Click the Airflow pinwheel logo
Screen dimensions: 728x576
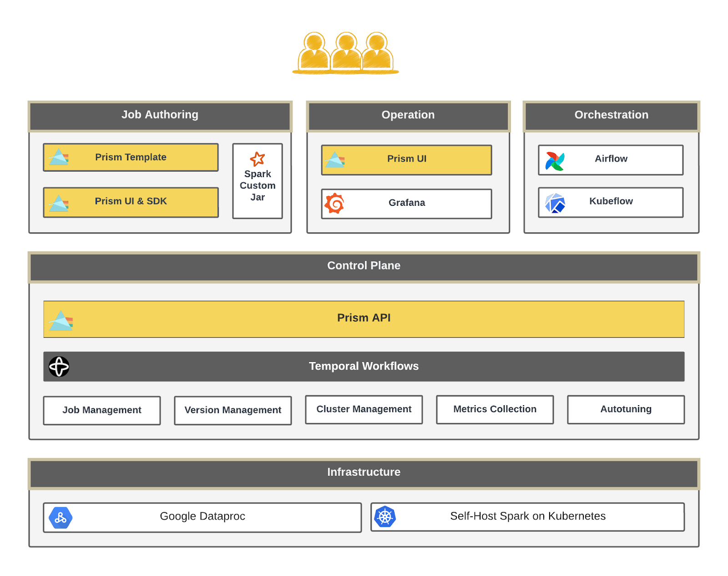[555, 161]
